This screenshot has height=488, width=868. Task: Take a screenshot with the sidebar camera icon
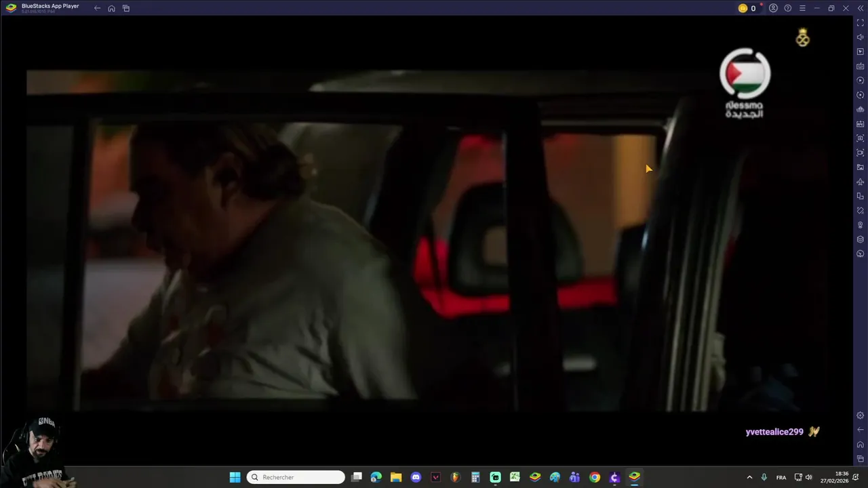pos(861,138)
